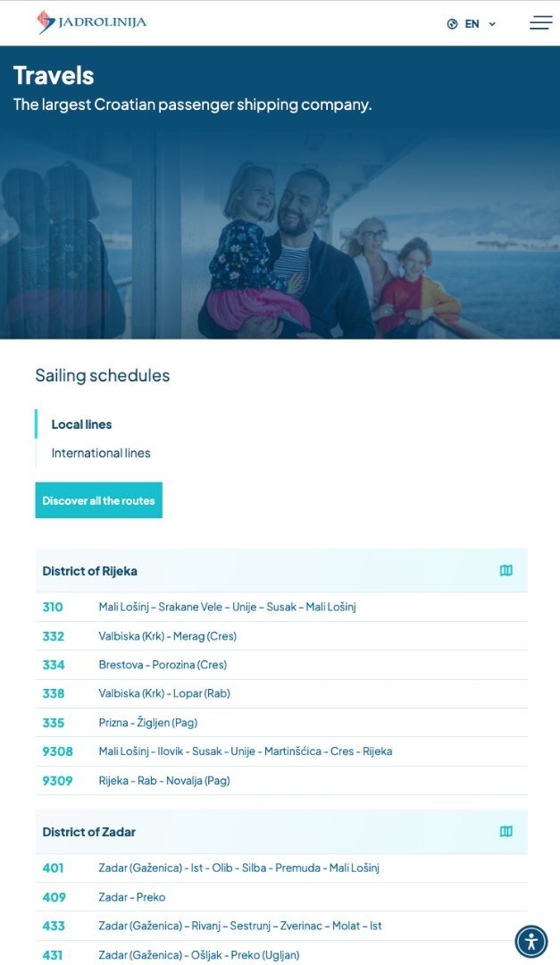560x965 pixels.
Task: Click the globe language icon
Action: [452, 24]
